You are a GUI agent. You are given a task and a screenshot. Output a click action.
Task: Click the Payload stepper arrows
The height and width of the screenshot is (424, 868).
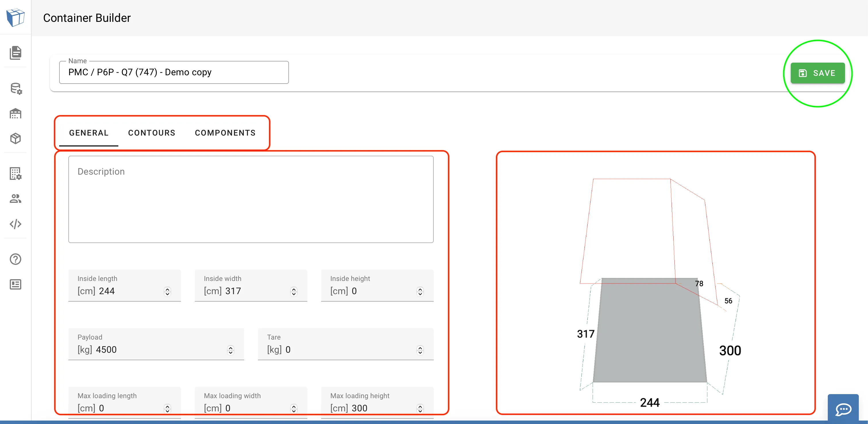pyautogui.click(x=230, y=350)
